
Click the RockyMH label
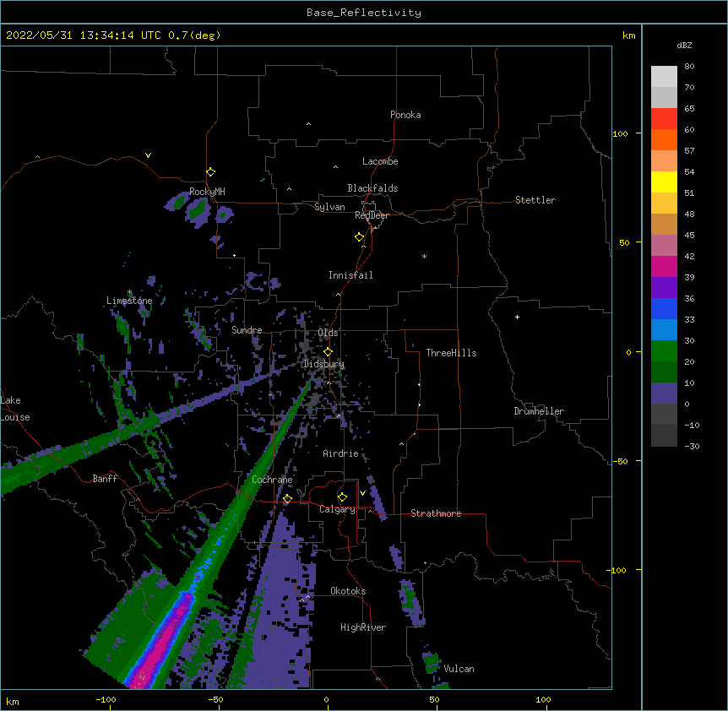pyautogui.click(x=207, y=192)
